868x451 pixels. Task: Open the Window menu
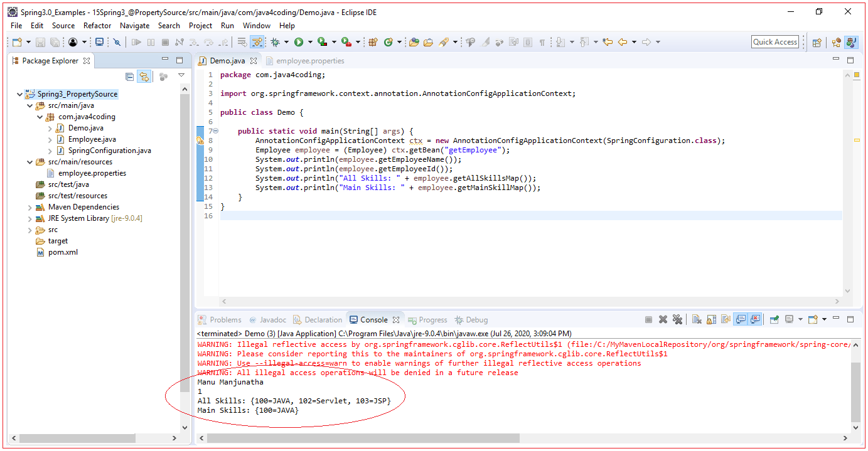[x=256, y=26]
